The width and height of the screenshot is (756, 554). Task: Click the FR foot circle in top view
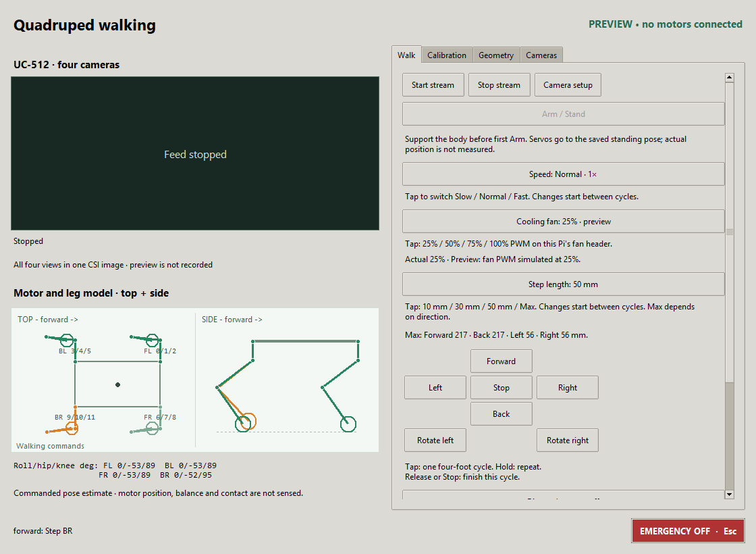pos(153,428)
